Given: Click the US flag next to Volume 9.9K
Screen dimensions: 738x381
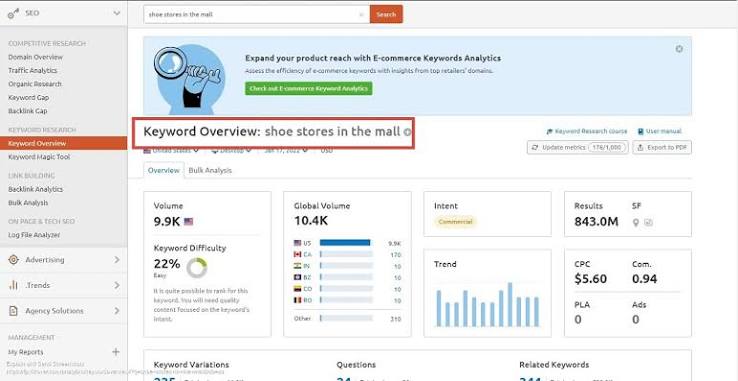Looking at the screenshot, I should coord(188,221).
